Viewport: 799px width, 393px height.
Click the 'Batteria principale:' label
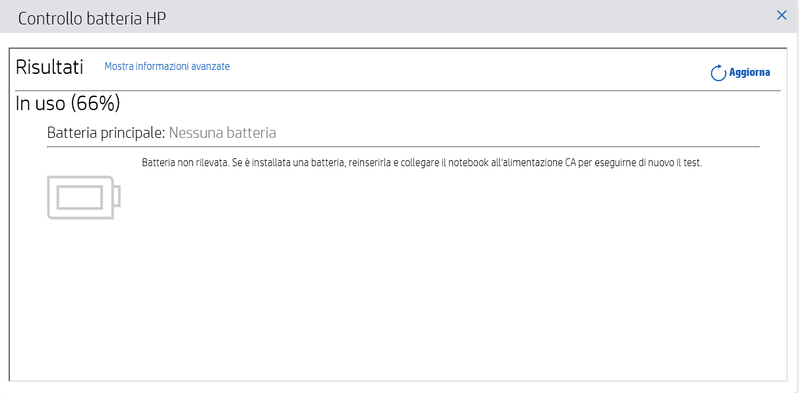[106, 133]
